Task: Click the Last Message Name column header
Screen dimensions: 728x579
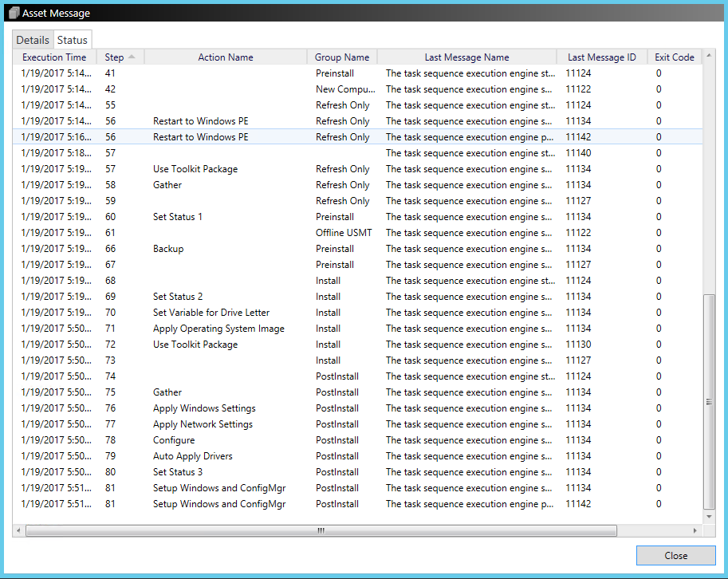Action: pyautogui.click(x=466, y=57)
